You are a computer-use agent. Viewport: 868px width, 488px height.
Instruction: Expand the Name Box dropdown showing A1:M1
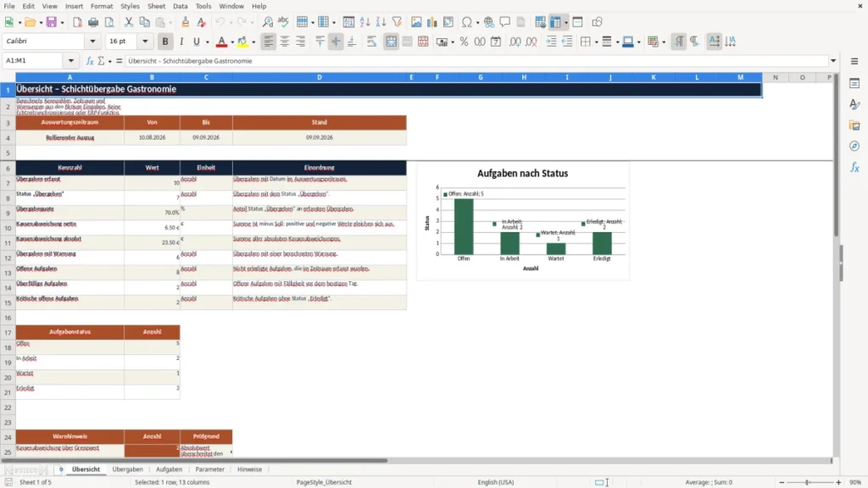coord(71,61)
